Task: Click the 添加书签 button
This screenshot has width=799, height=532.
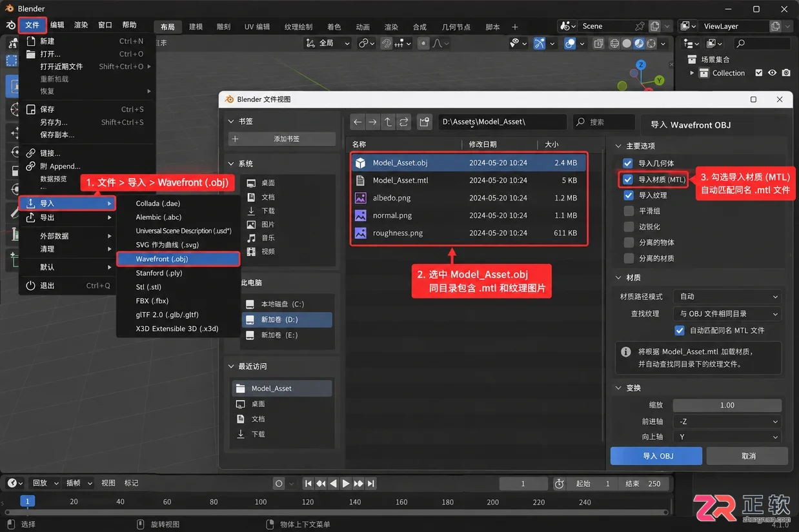Action: point(281,139)
